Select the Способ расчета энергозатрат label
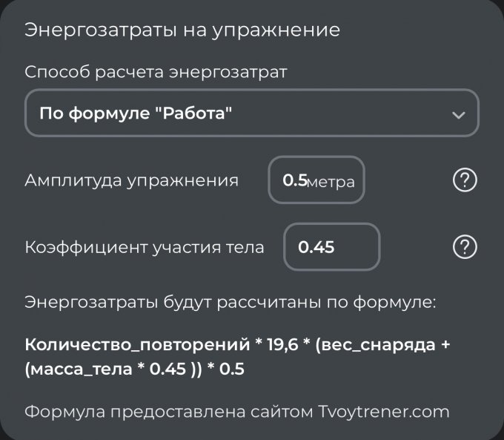 (156, 73)
